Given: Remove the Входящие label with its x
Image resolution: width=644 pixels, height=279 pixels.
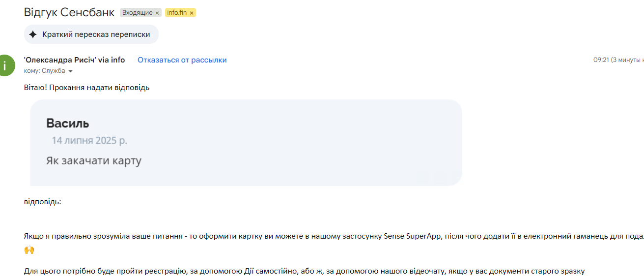Looking at the screenshot, I should 157,13.
